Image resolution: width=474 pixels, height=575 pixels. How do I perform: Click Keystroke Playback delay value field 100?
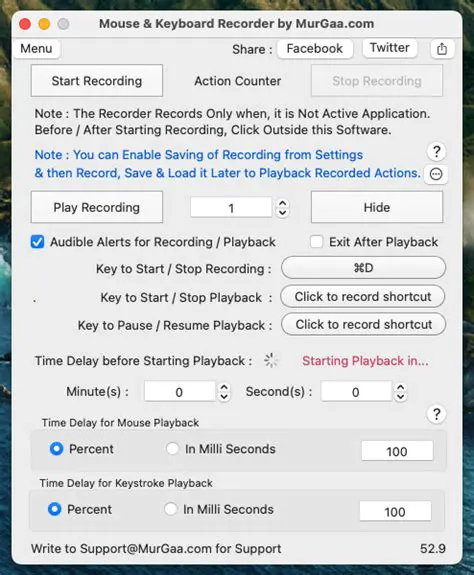click(395, 511)
